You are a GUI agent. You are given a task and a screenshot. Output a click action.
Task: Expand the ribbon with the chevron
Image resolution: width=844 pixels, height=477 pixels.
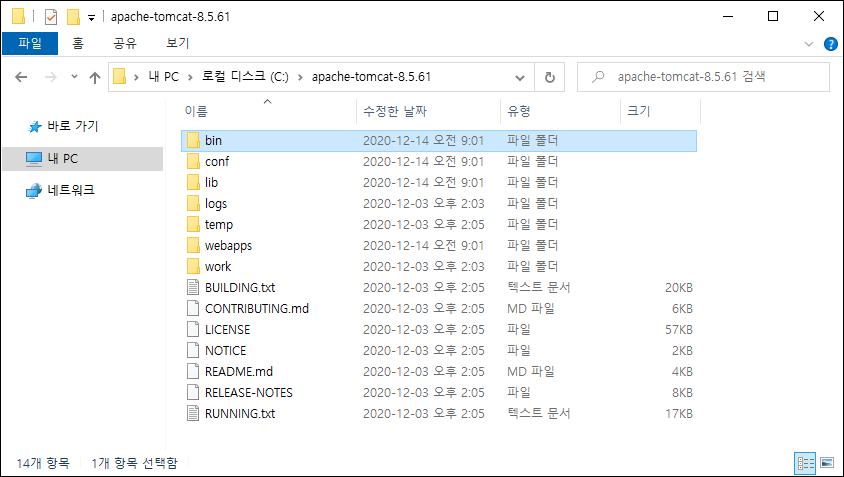(x=808, y=44)
